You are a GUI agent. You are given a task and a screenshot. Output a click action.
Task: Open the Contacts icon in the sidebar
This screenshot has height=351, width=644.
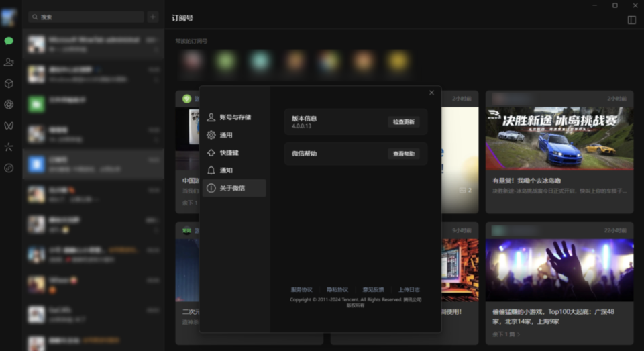click(x=9, y=62)
